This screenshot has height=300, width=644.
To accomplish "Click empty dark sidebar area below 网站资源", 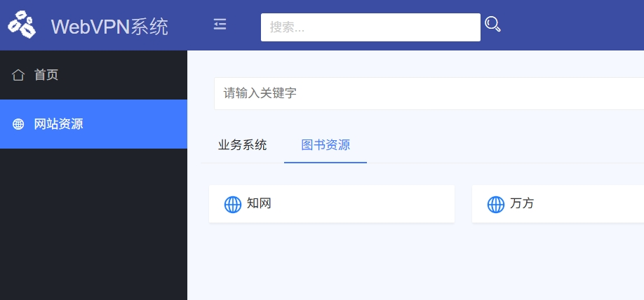I will pyautogui.click(x=93, y=224).
